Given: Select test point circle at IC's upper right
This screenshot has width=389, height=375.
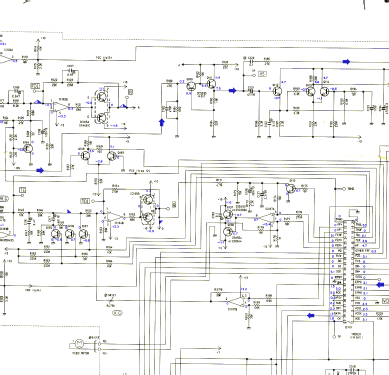Looking at the screenshot, I should 344,189.
